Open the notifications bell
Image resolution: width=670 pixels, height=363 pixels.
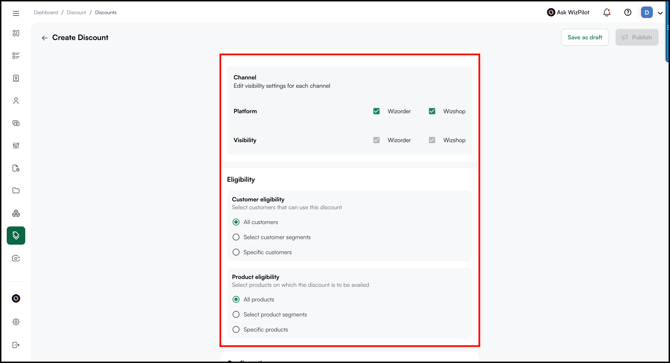(x=607, y=12)
